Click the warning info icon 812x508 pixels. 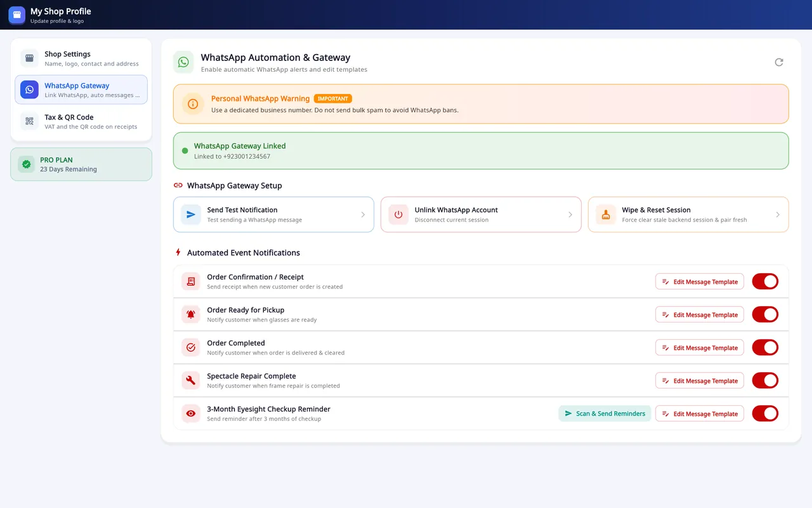tap(193, 104)
